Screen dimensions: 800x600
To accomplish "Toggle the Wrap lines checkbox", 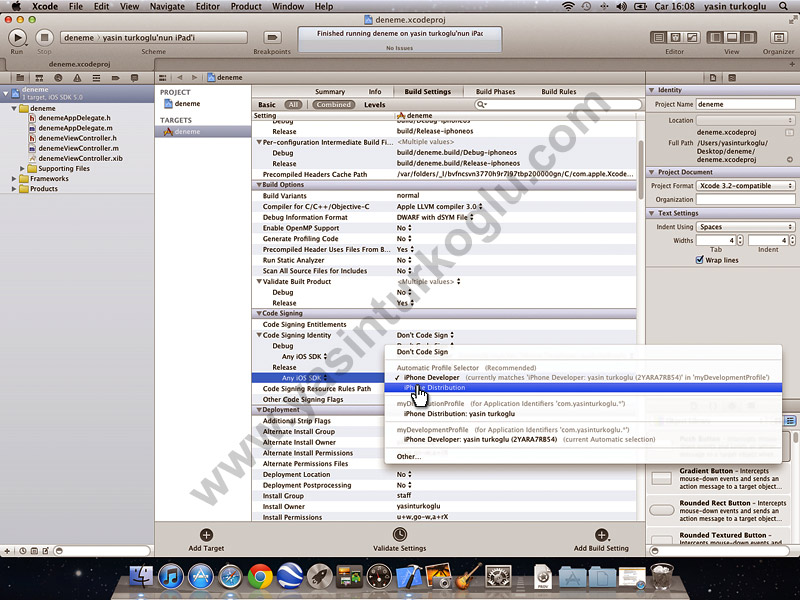I will coord(699,260).
